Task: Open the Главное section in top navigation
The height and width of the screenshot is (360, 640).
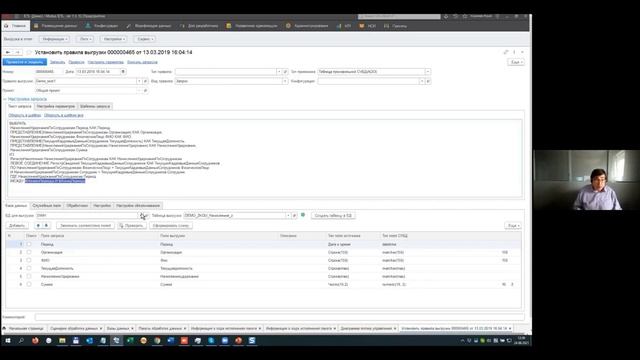Action: tap(16, 26)
